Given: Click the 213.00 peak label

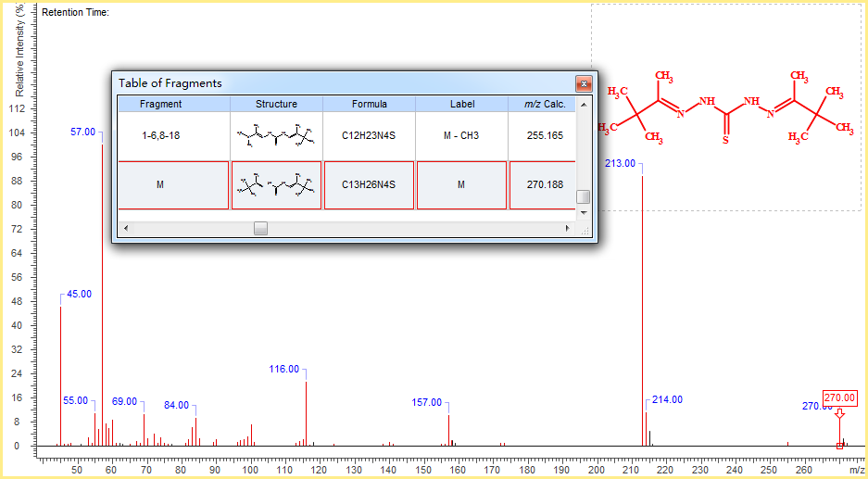Looking at the screenshot, I should [x=620, y=163].
